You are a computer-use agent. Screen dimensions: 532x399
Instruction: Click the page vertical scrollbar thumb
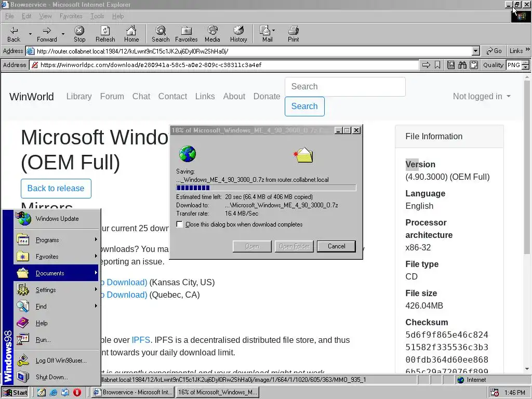tap(527, 167)
